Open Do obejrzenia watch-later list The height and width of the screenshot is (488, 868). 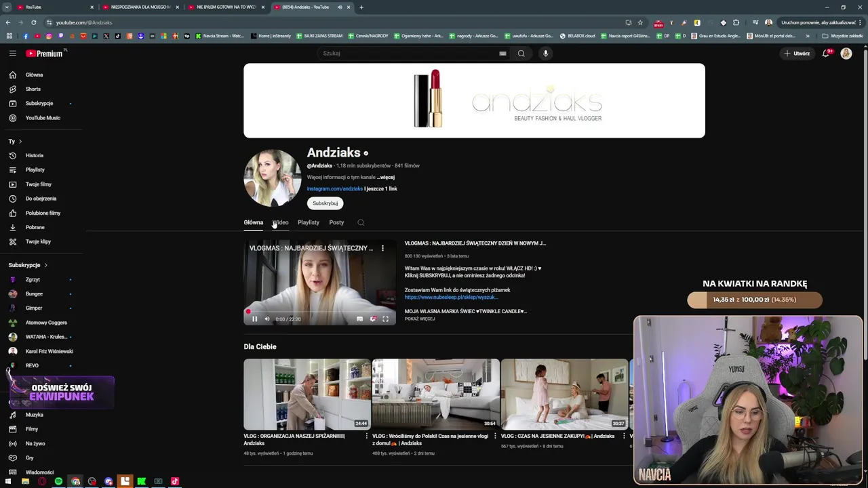click(x=41, y=199)
